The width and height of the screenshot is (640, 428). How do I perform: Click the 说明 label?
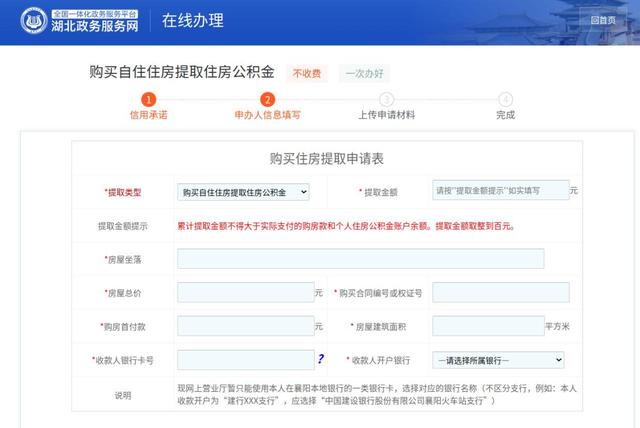pos(123,395)
